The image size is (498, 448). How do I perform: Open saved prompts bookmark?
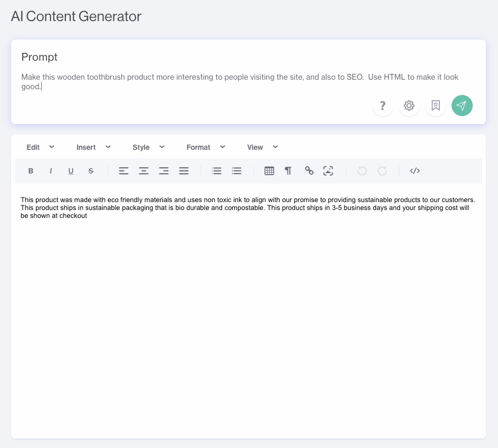[x=435, y=106]
